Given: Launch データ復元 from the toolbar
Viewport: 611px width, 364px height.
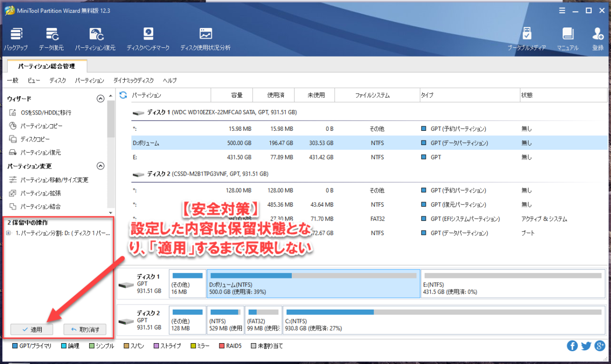Looking at the screenshot, I should click(51, 34).
